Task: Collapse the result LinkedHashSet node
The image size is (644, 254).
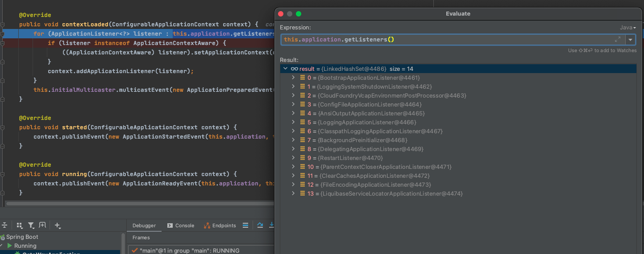Action: click(x=285, y=69)
